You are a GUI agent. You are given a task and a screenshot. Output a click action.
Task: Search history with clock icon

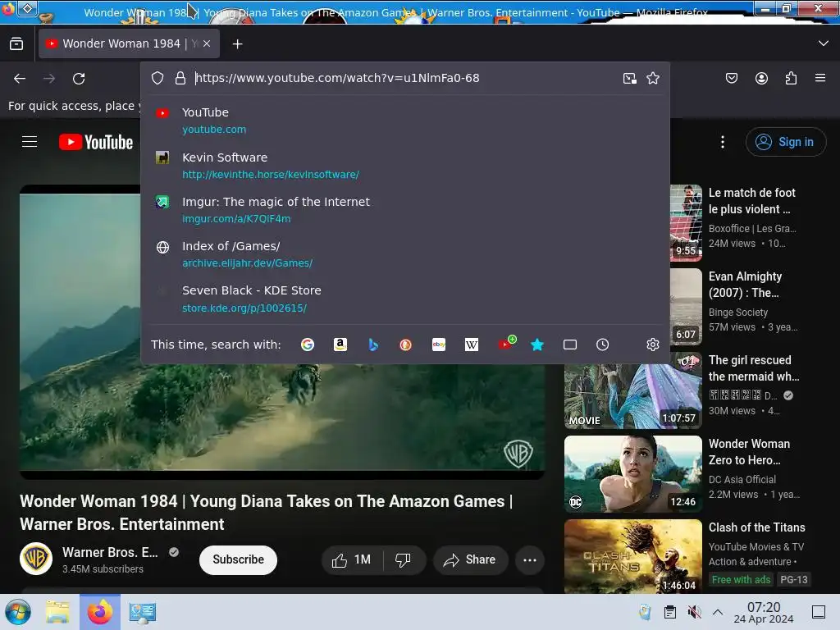[603, 345]
